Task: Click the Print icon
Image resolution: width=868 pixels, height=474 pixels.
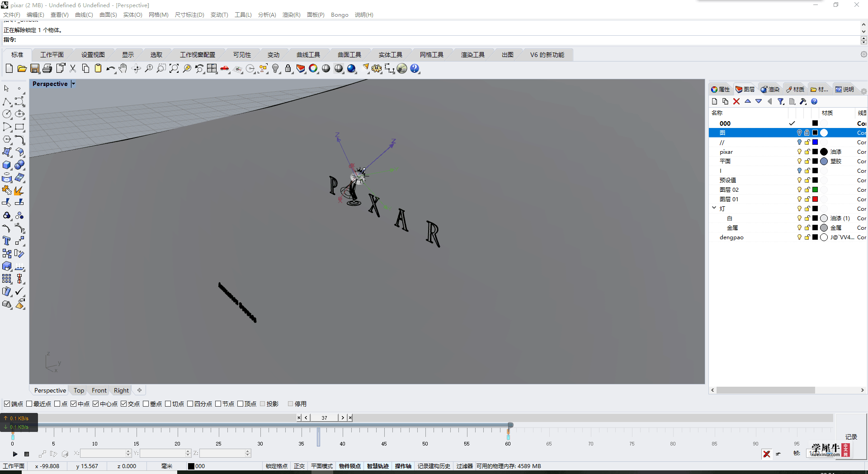Action: coord(47,68)
